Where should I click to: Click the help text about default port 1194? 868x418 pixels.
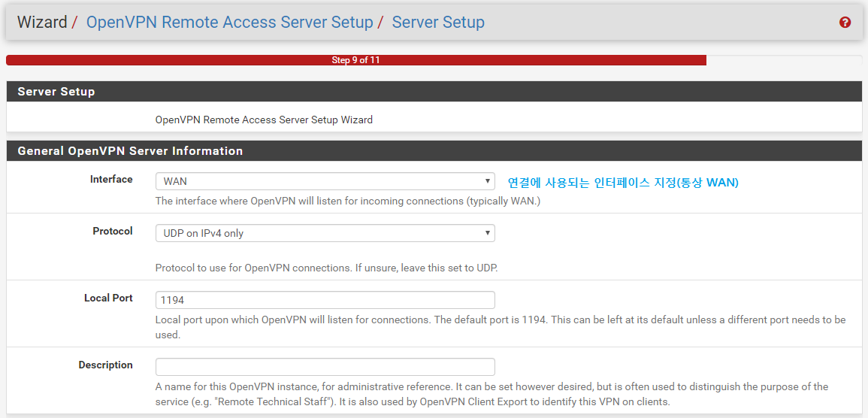click(501, 327)
